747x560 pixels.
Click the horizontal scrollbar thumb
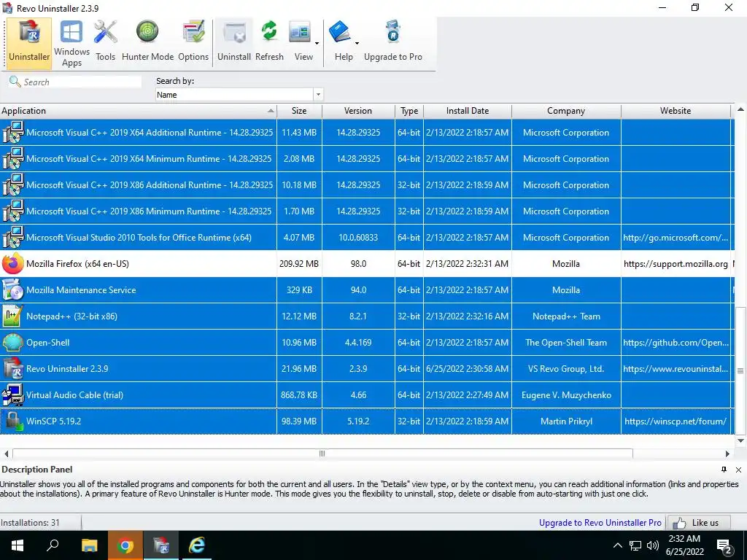pos(322,454)
